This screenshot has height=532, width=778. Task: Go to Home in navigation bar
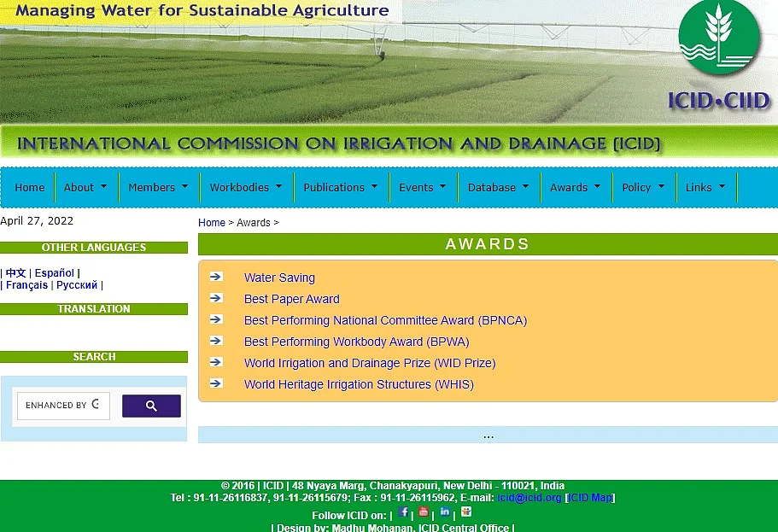30,188
